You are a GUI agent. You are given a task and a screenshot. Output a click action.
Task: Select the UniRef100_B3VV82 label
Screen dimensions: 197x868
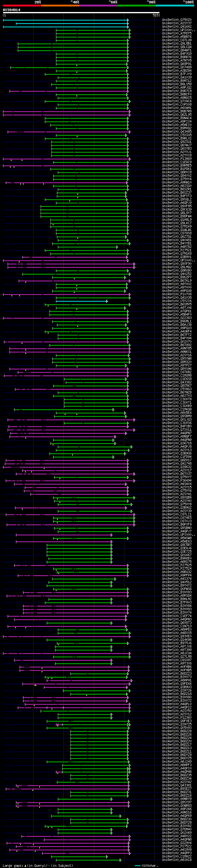(177, 826)
